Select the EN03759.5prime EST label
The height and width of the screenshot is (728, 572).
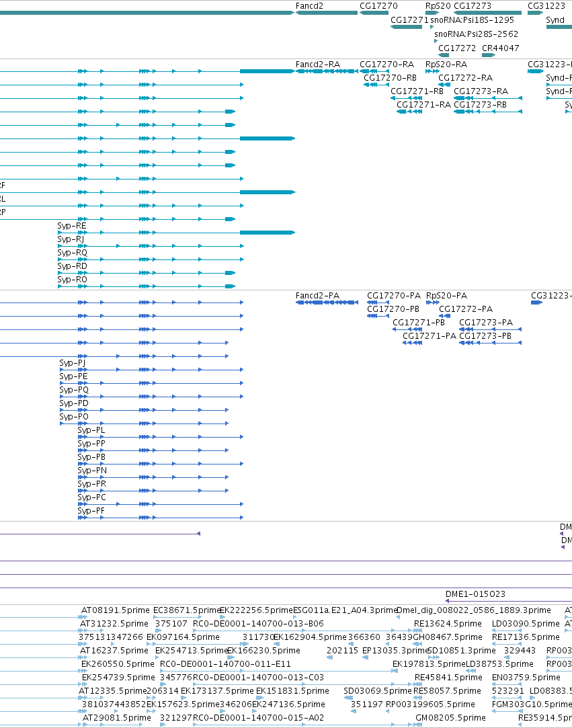click(x=526, y=678)
